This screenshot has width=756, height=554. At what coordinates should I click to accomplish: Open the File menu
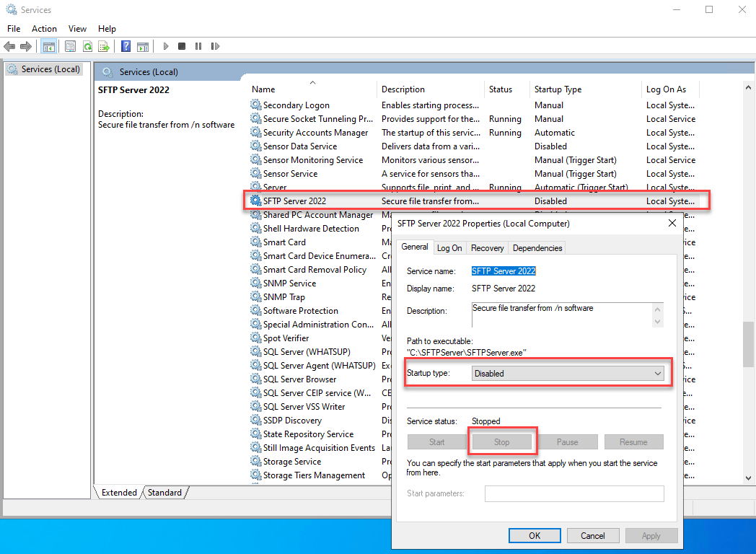pos(14,29)
